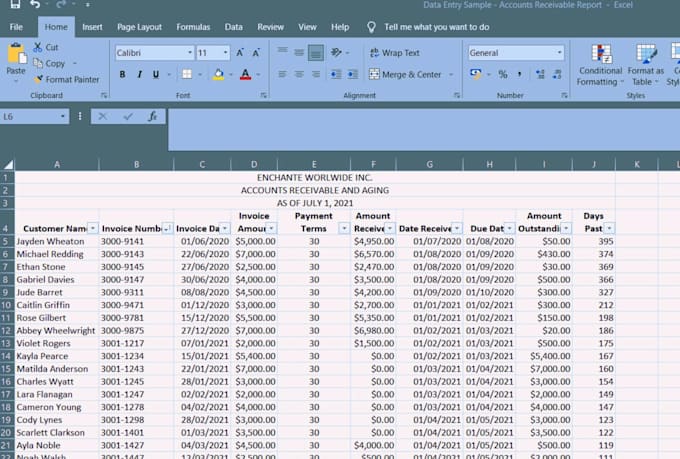Open the font size 11 dropdown

click(x=225, y=53)
